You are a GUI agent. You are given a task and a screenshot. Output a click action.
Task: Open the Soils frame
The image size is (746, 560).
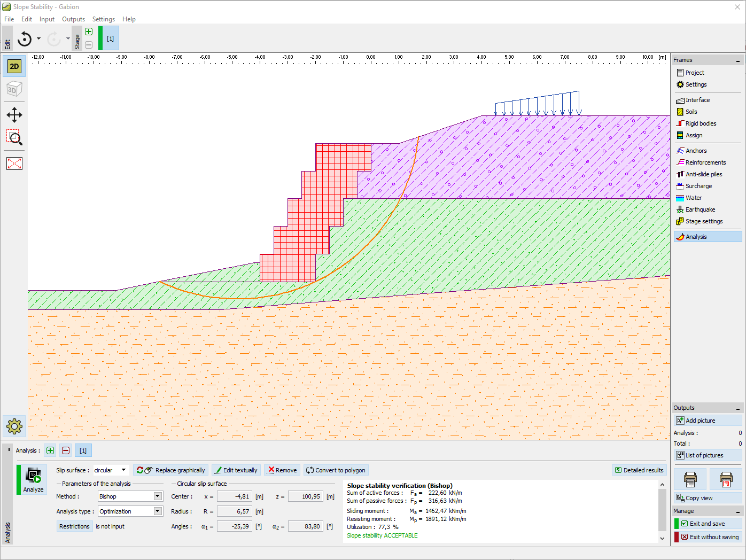pyautogui.click(x=692, y=112)
